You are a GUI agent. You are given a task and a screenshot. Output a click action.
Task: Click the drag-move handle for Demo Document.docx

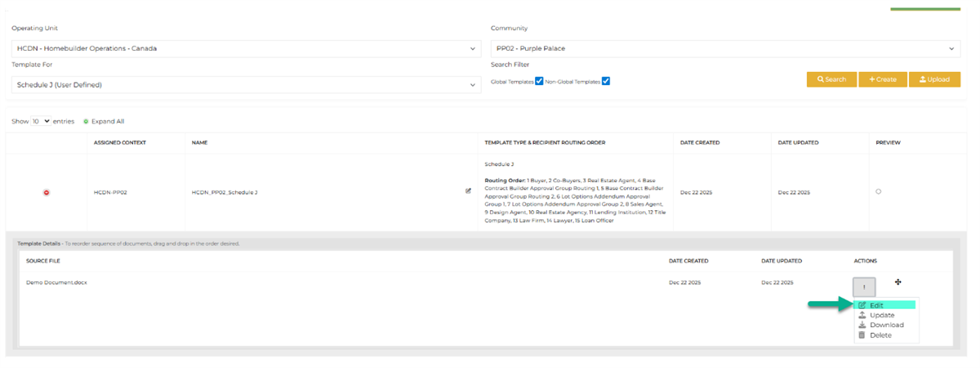(898, 282)
